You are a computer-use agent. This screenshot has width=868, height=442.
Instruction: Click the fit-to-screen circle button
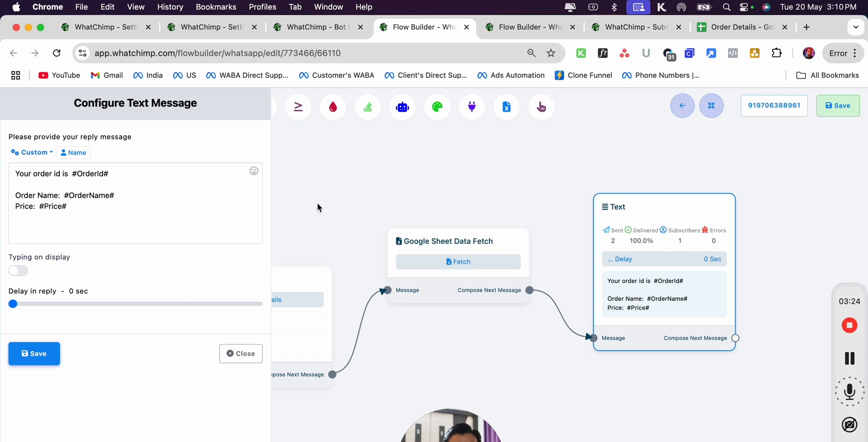(x=711, y=105)
